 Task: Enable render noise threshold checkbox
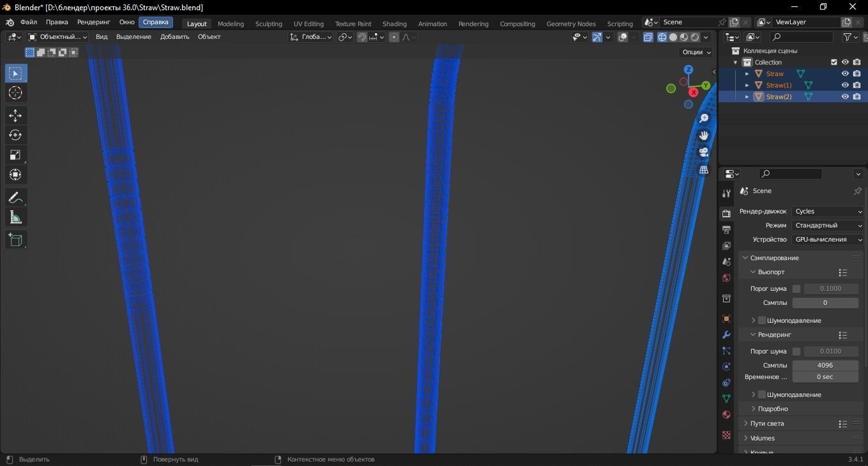[x=796, y=352]
